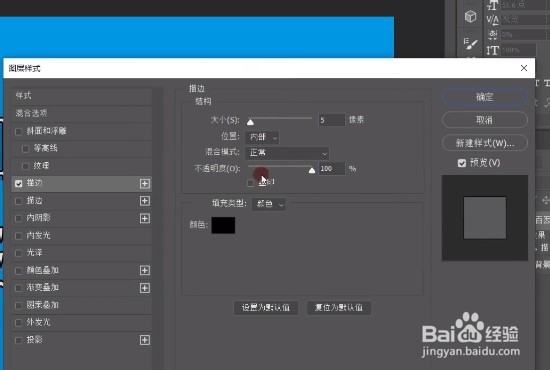Click plus icon on the checked 描边 row

[x=145, y=183]
